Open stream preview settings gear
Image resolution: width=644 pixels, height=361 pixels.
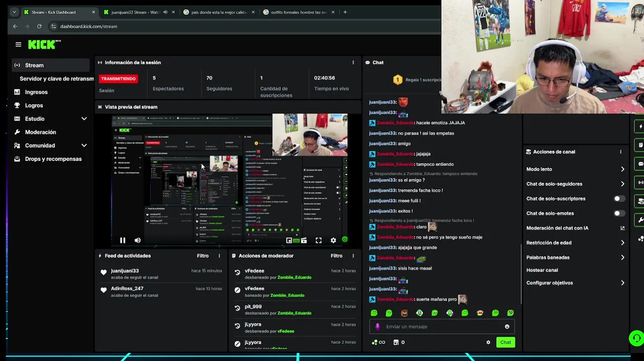(x=333, y=241)
